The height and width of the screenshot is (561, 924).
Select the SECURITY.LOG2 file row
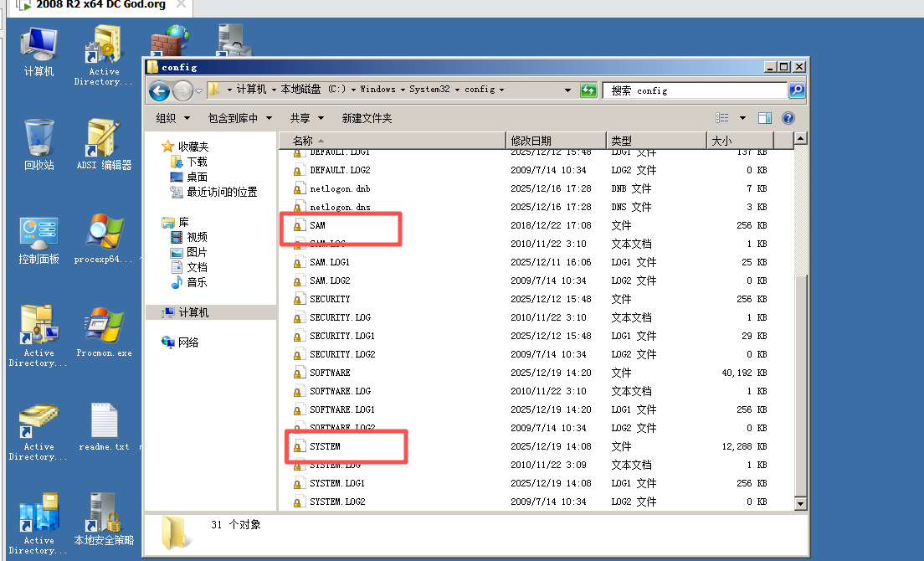tap(531, 354)
